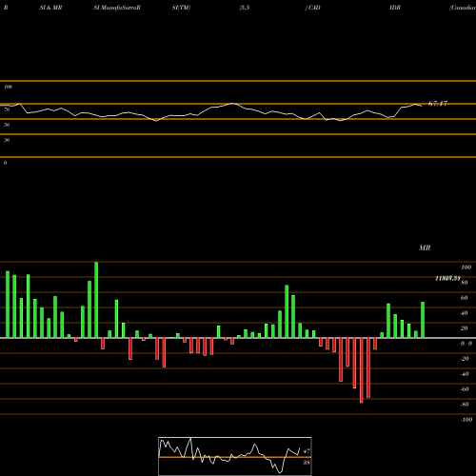Click the '47' value in mini chart
Screen dimensions: 476x476
pos(307,451)
